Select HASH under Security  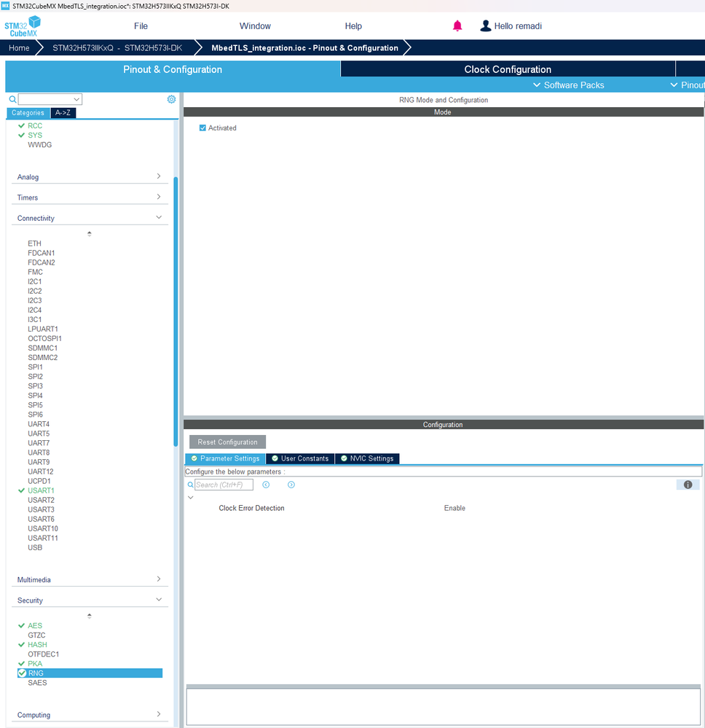(37, 645)
